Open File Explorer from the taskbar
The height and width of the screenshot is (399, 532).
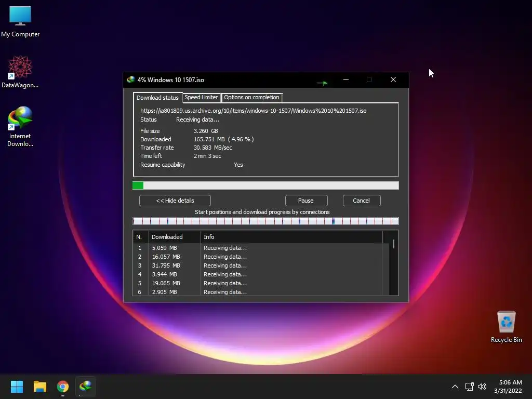pos(39,387)
